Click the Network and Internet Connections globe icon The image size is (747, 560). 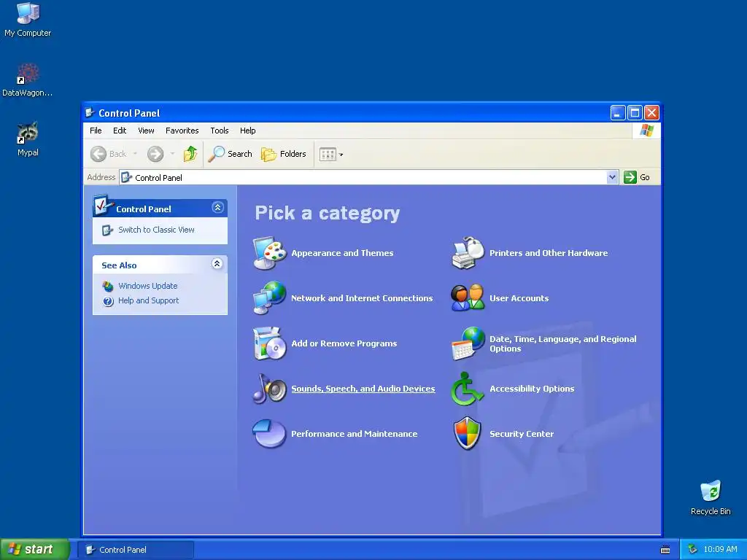(x=269, y=298)
